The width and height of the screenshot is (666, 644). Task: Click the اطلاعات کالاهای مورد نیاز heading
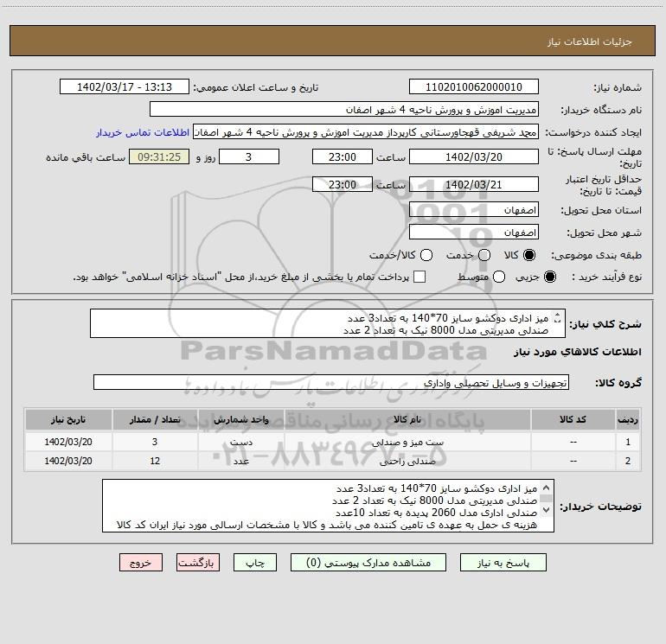coord(578,352)
